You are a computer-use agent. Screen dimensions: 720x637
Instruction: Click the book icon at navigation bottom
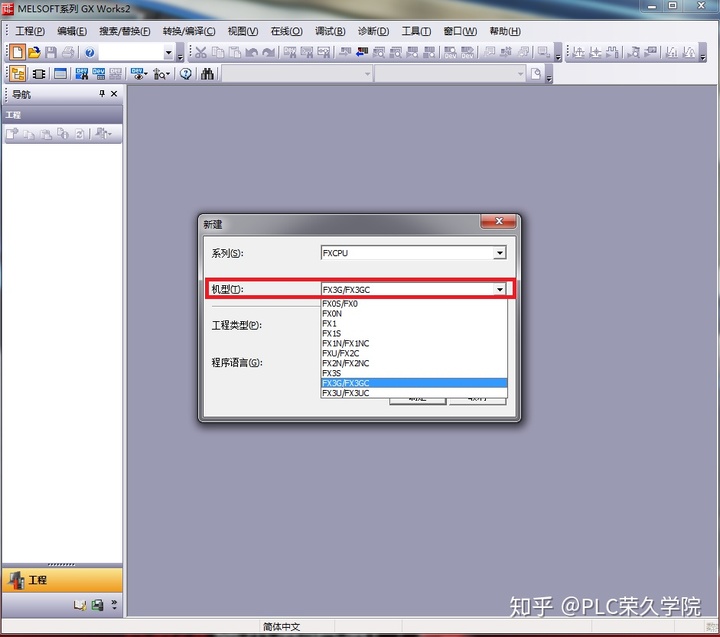[80, 605]
